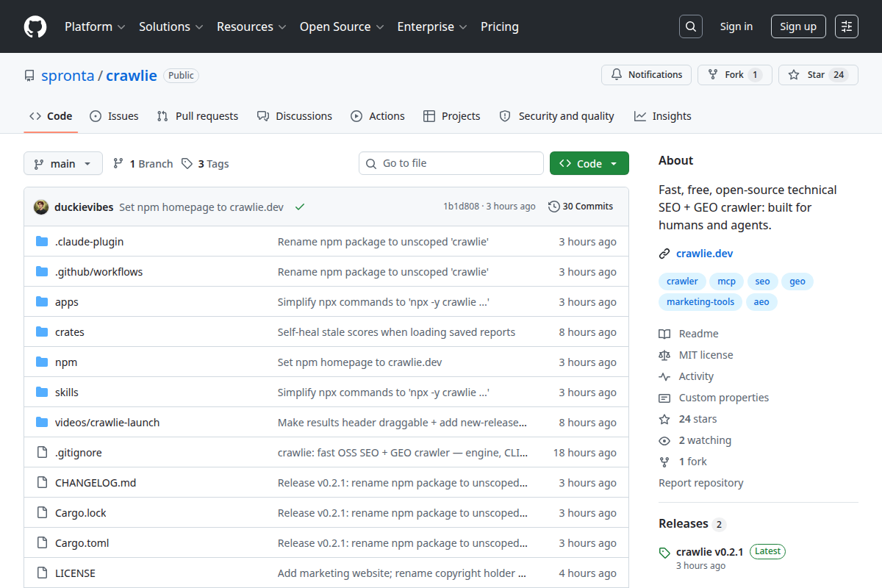This screenshot has width=882, height=588.
Task: Click the Readme book icon
Action: tap(664, 334)
